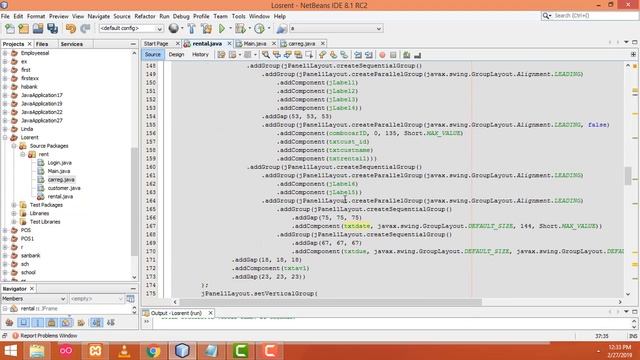Image resolution: width=640 pixels, height=360 pixels.
Task: Toggle Show Inner Classes filter in Navigator
Action: (66, 323)
